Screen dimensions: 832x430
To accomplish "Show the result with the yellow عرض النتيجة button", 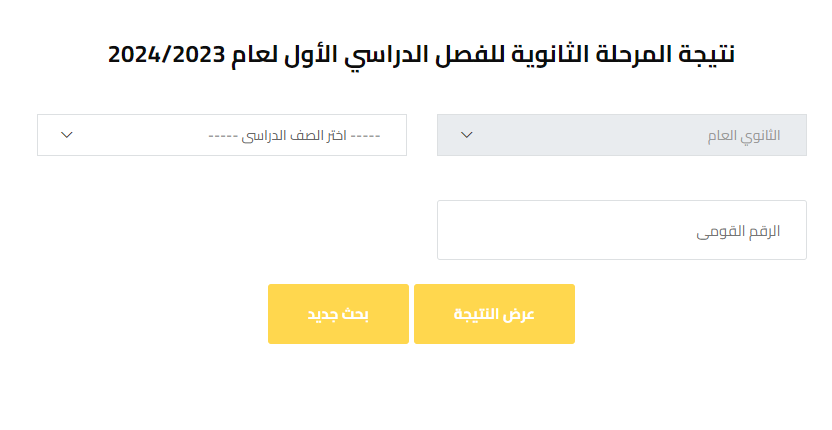I will tap(494, 314).
